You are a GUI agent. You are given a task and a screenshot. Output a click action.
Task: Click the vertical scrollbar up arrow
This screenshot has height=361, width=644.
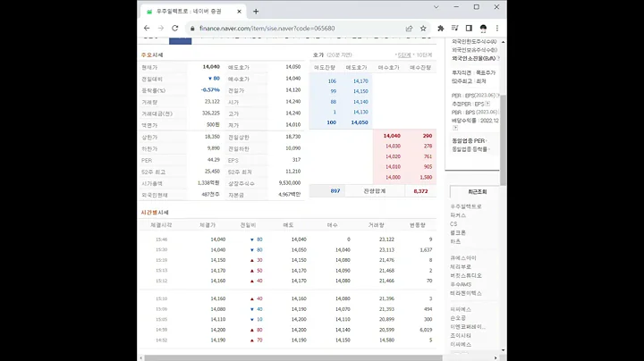pos(503,42)
